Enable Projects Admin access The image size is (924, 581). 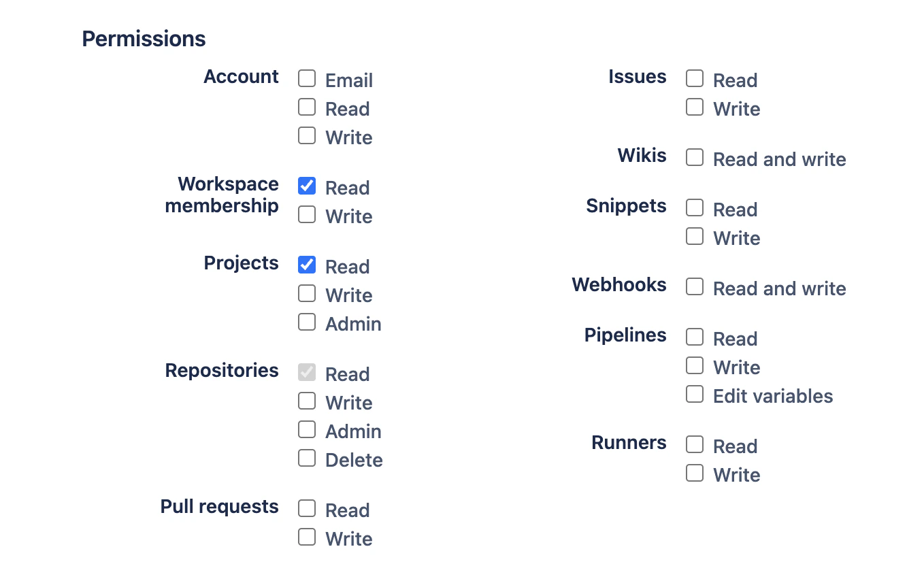307,322
